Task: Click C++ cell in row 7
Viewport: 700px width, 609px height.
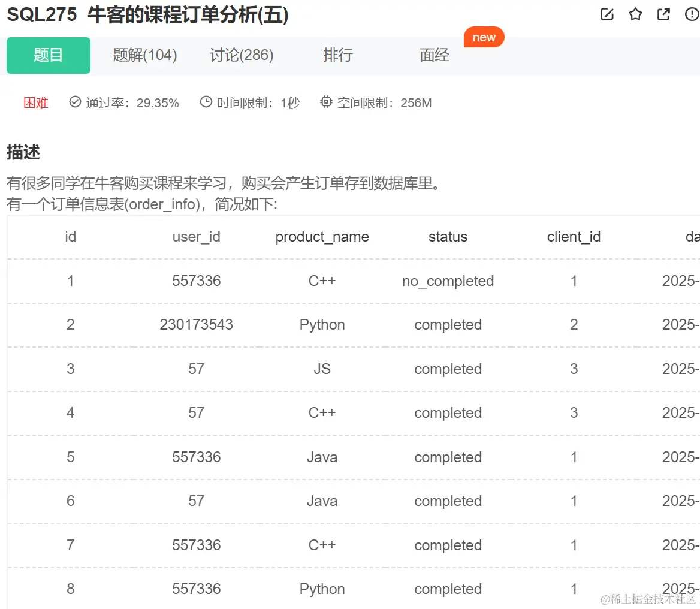Action: pos(322,545)
